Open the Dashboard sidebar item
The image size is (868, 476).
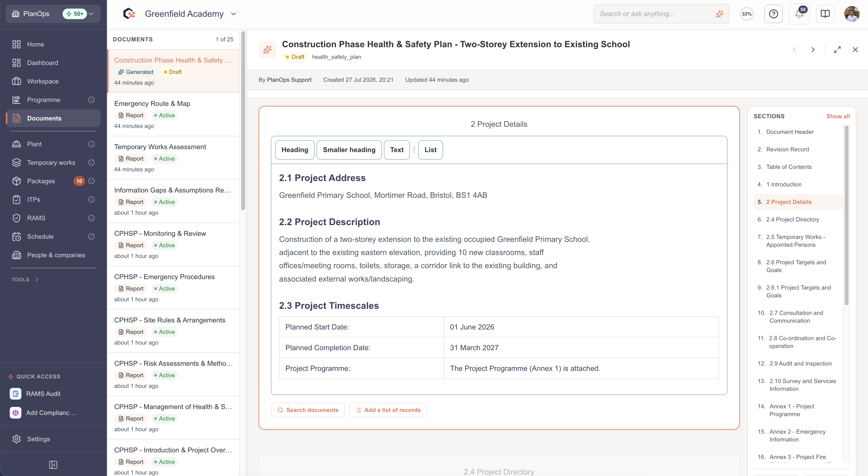(x=53, y=63)
